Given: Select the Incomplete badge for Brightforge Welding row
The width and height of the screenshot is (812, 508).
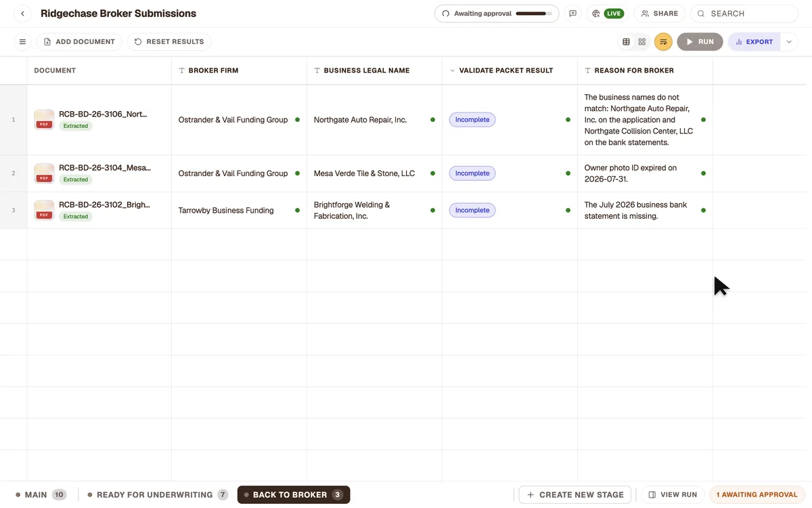Looking at the screenshot, I should pos(472,210).
